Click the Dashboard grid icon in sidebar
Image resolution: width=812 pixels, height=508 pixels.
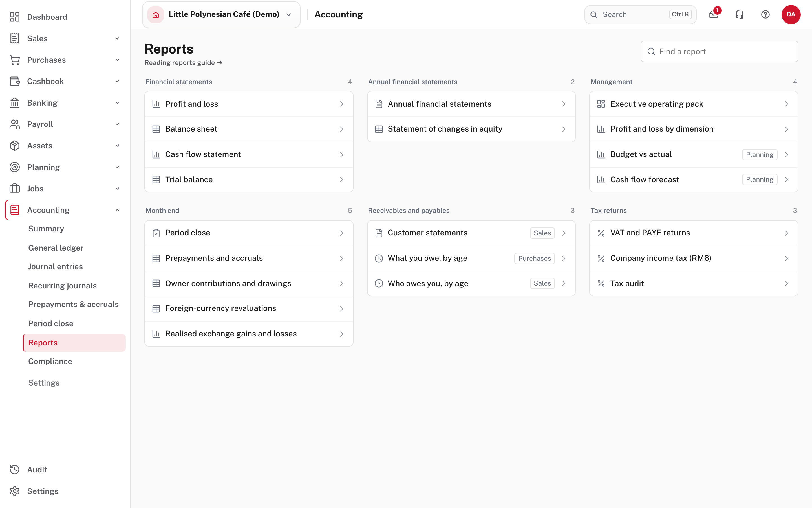(x=14, y=17)
